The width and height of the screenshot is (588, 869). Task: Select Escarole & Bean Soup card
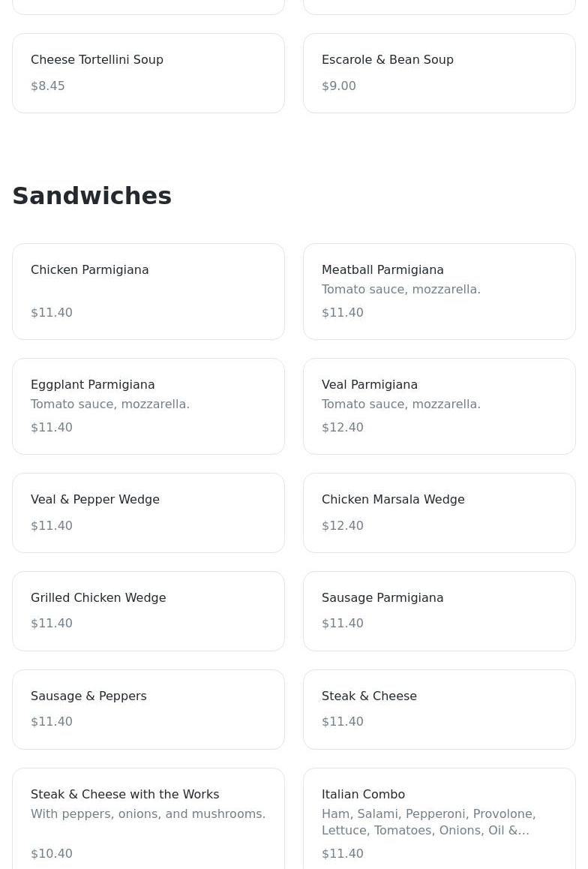[439, 72]
